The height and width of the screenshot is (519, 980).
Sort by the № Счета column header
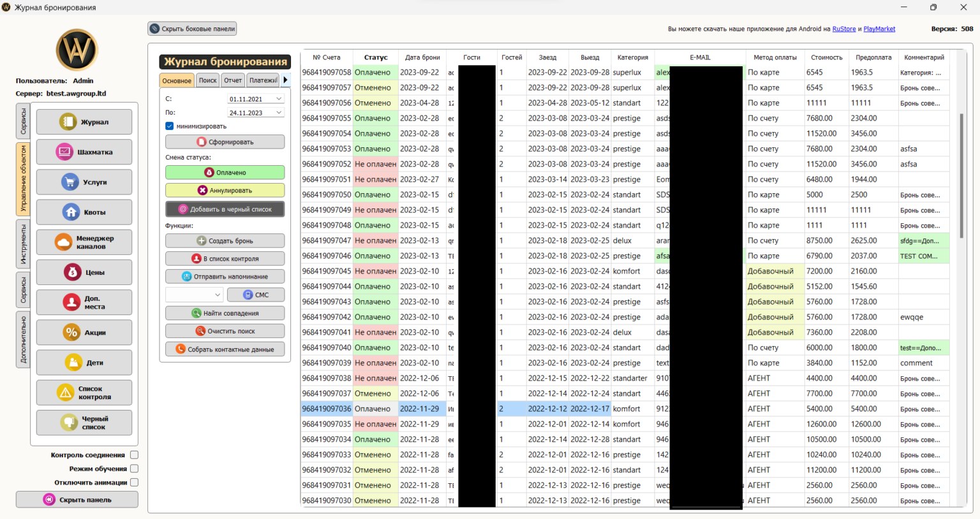[327, 57]
